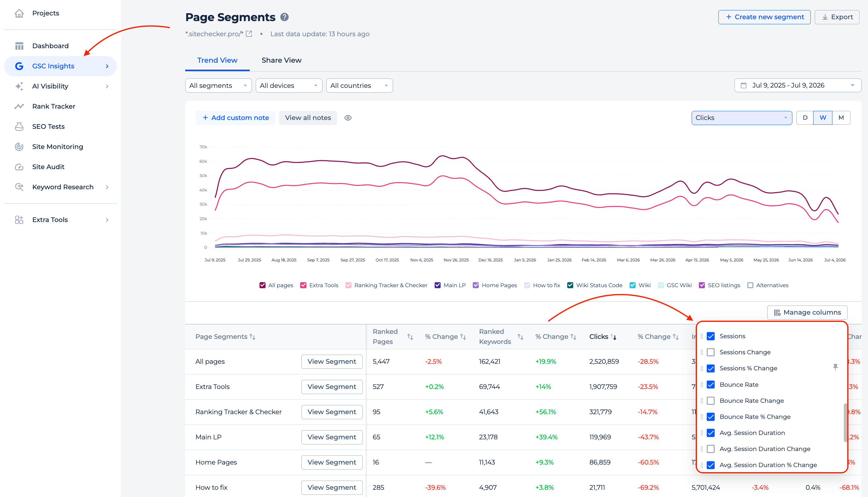Open the All segments dropdown
This screenshot has height=497, width=868.
pyautogui.click(x=218, y=85)
